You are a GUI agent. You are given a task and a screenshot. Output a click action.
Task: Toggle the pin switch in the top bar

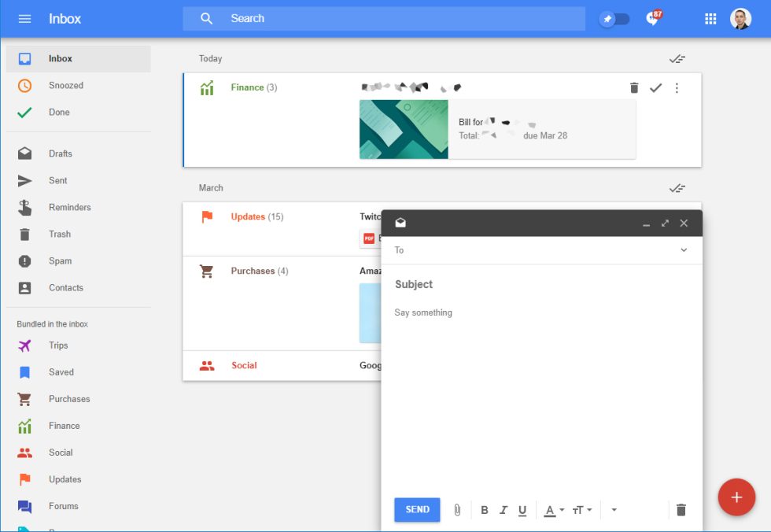click(614, 18)
